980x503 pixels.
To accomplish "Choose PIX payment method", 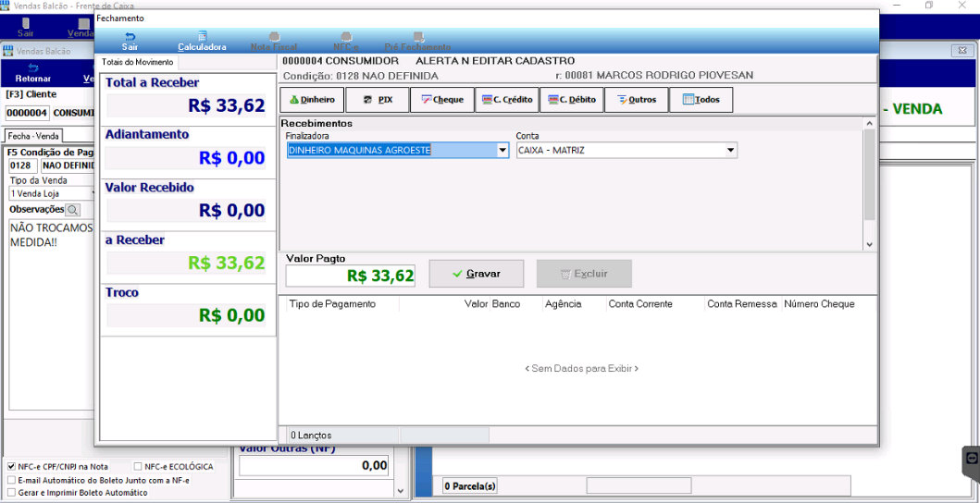I will [x=378, y=100].
